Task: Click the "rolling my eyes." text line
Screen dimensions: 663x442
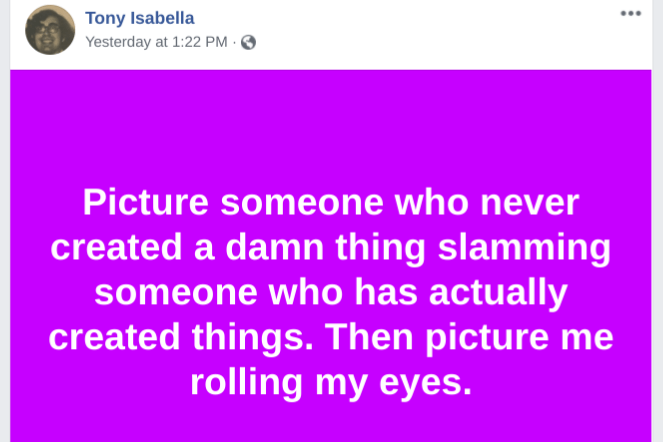Action: pos(330,382)
